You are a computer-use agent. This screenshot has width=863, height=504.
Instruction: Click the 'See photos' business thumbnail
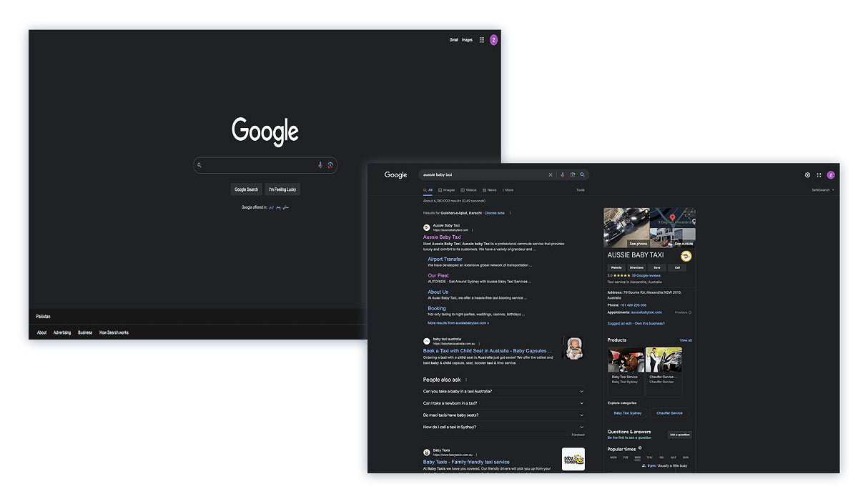tap(626, 228)
